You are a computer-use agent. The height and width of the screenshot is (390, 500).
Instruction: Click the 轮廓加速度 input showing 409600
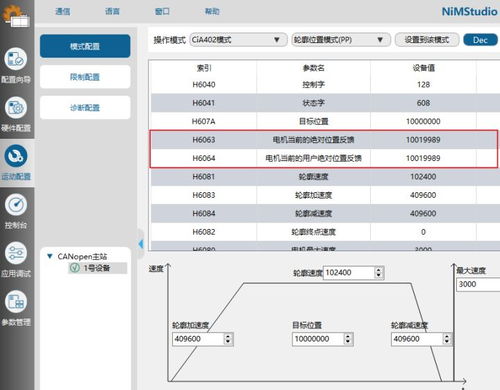coord(198,339)
